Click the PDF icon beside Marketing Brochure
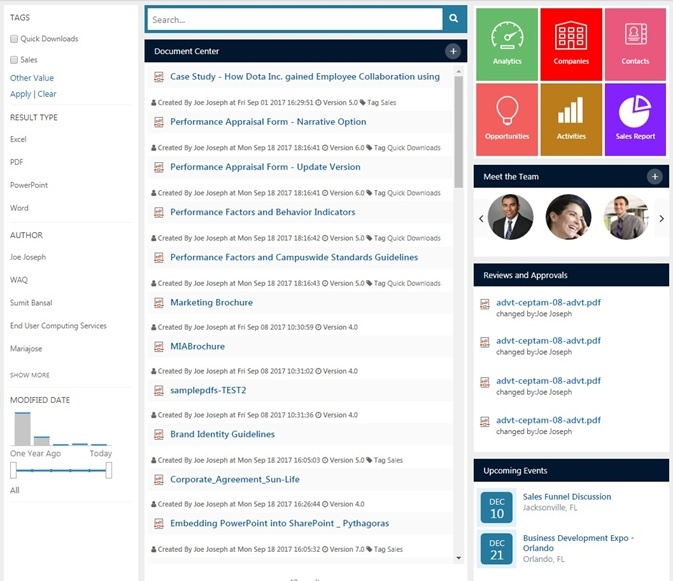 [159, 303]
